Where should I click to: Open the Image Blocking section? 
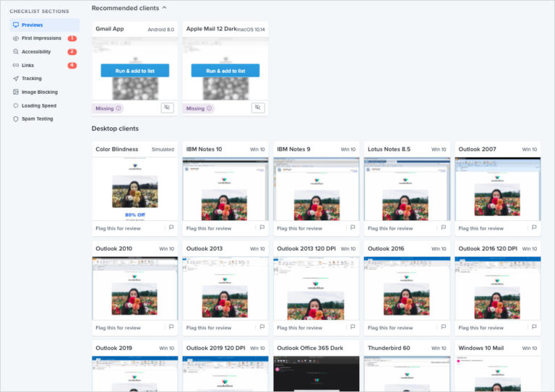point(45,92)
